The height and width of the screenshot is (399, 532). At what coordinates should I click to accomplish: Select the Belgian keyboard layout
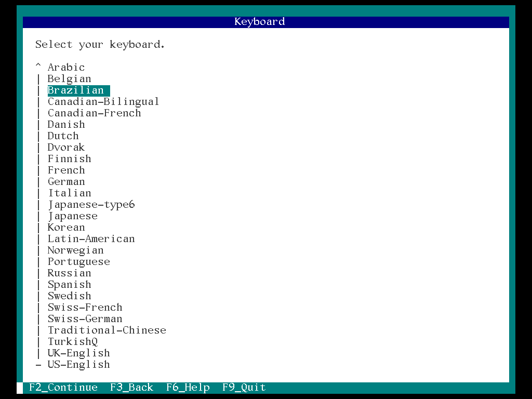[69, 79]
